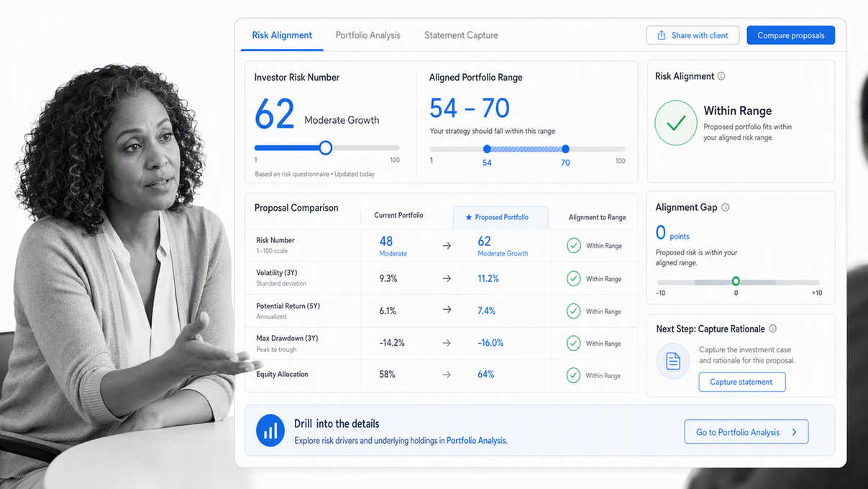868x489 pixels.
Task: Click the Investor Risk Number slider handle
Action: click(325, 148)
